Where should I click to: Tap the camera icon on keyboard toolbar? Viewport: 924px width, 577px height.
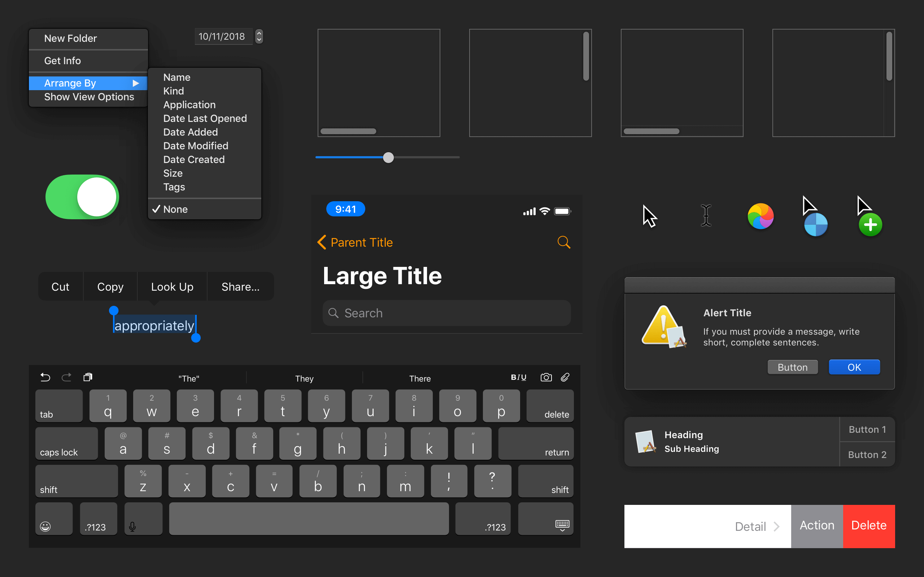coord(546,378)
